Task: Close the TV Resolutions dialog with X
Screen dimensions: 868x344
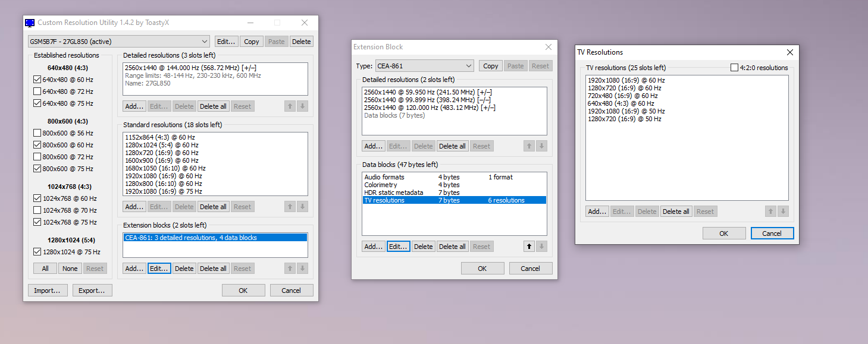Action: (x=789, y=52)
